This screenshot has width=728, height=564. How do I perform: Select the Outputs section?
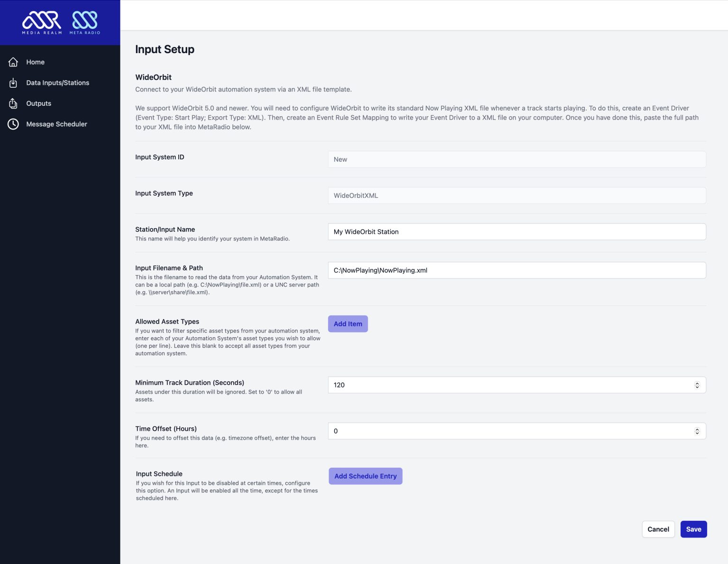point(38,103)
